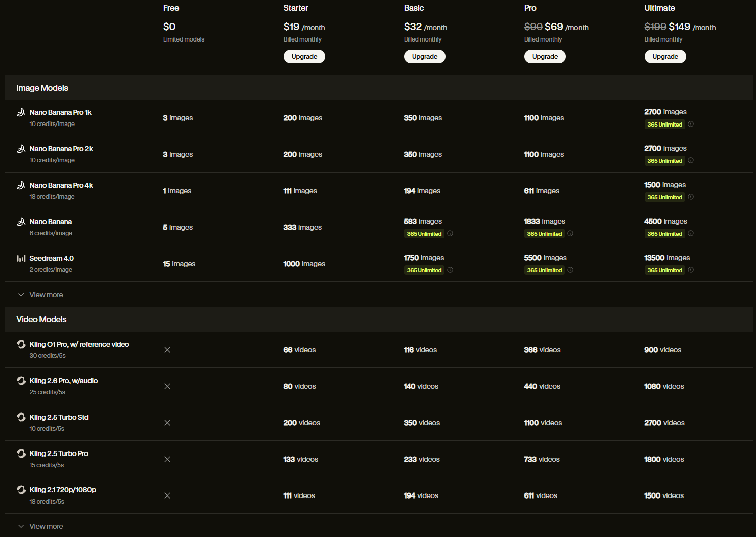Click the Nano Banana Pro 2k model icon

pos(21,149)
